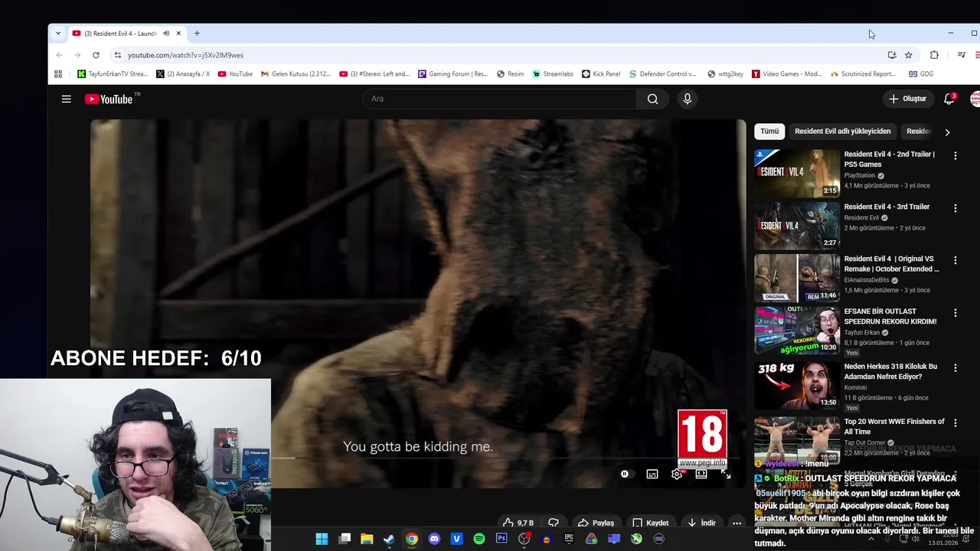Share the video with Paylaş
The image size is (980, 551).
click(x=596, y=523)
